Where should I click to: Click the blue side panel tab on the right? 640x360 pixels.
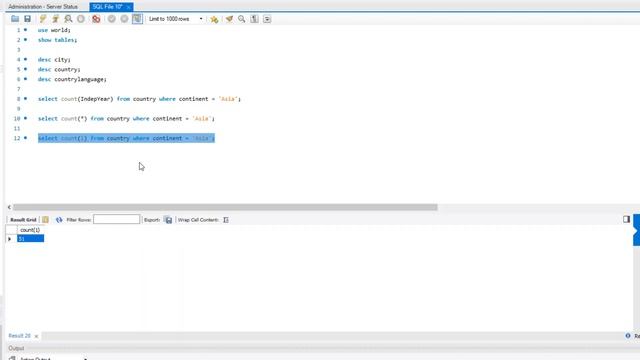636,230
